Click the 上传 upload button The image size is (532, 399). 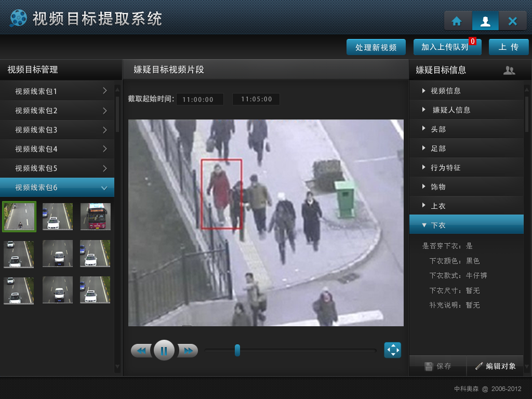tap(508, 47)
